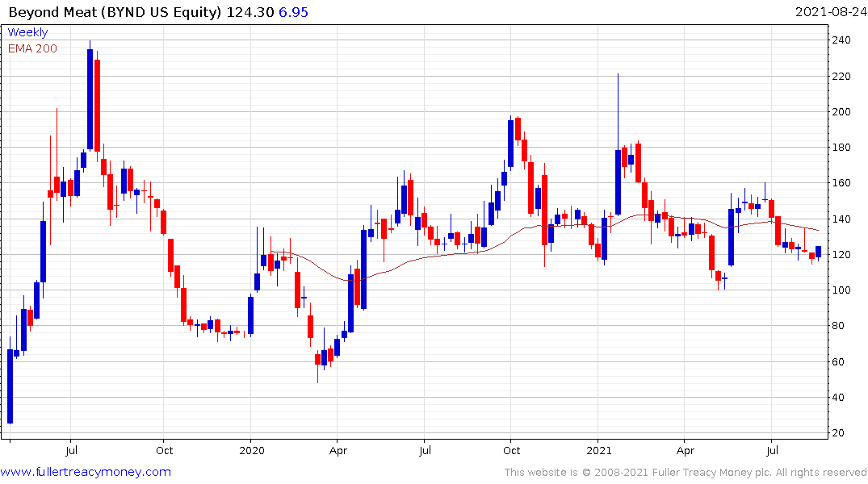
Task: Click the 140 price axis label
Action: [x=841, y=219]
